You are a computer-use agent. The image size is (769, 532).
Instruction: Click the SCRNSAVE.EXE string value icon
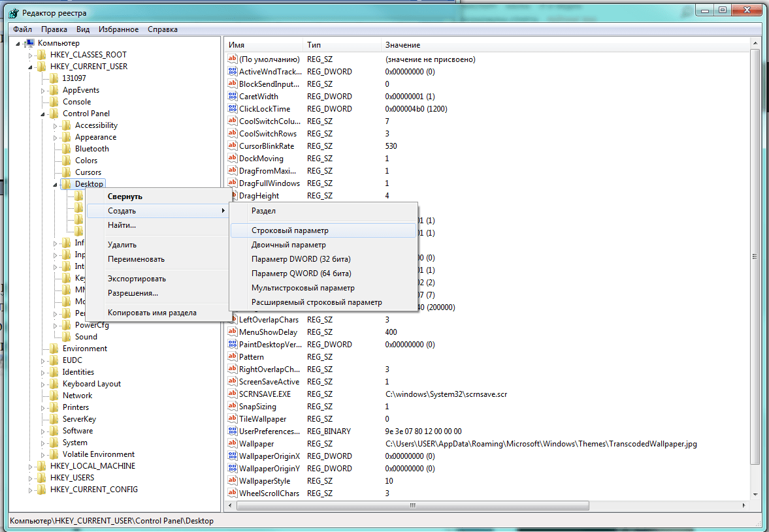coord(232,394)
